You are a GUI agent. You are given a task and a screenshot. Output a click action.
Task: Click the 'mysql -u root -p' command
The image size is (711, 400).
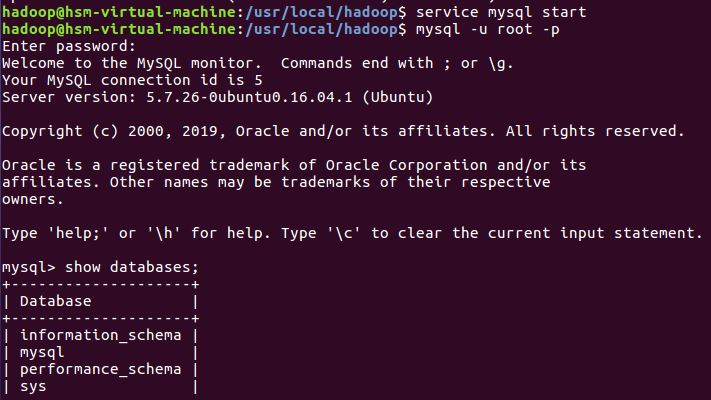pos(487,30)
